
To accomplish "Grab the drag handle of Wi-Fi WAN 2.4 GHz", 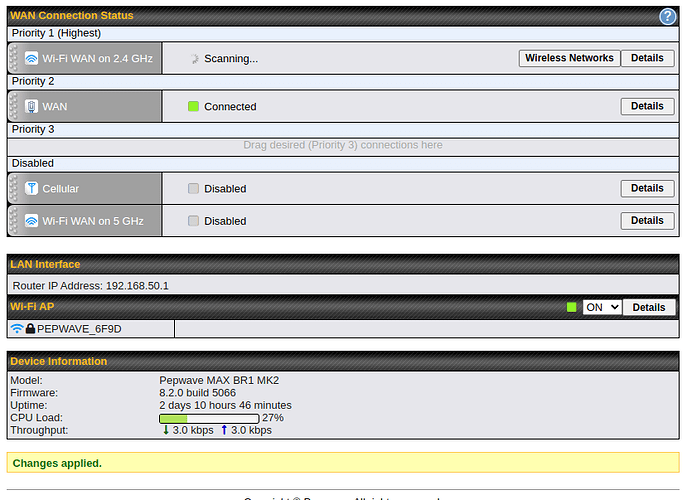I will tap(14, 58).
